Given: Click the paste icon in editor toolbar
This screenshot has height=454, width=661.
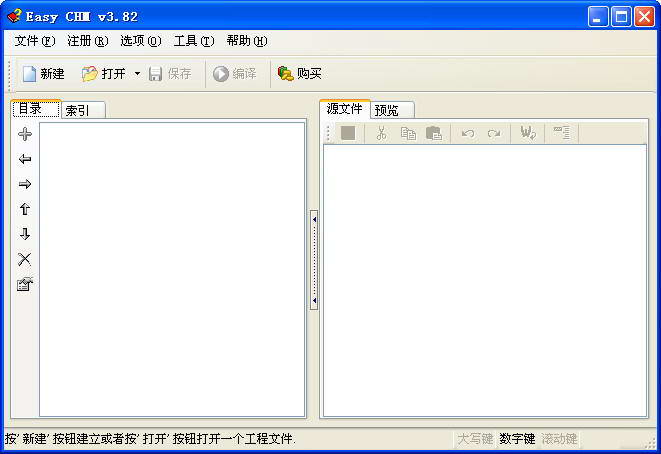Looking at the screenshot, I should tap(433, 133).
